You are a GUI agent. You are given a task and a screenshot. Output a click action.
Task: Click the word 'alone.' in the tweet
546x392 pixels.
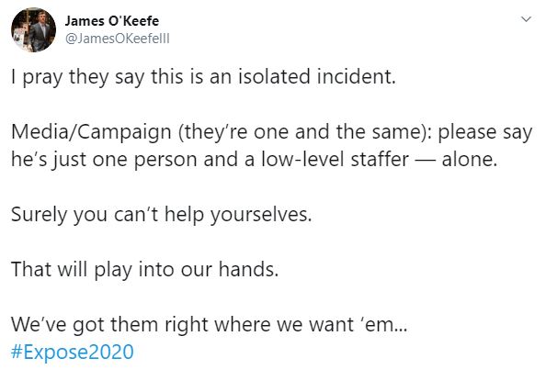pos(470,160)
